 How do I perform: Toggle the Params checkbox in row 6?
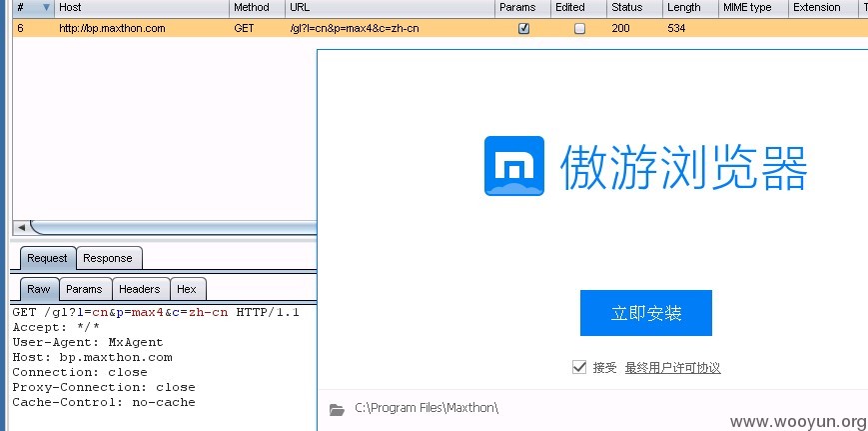[523, 28]
